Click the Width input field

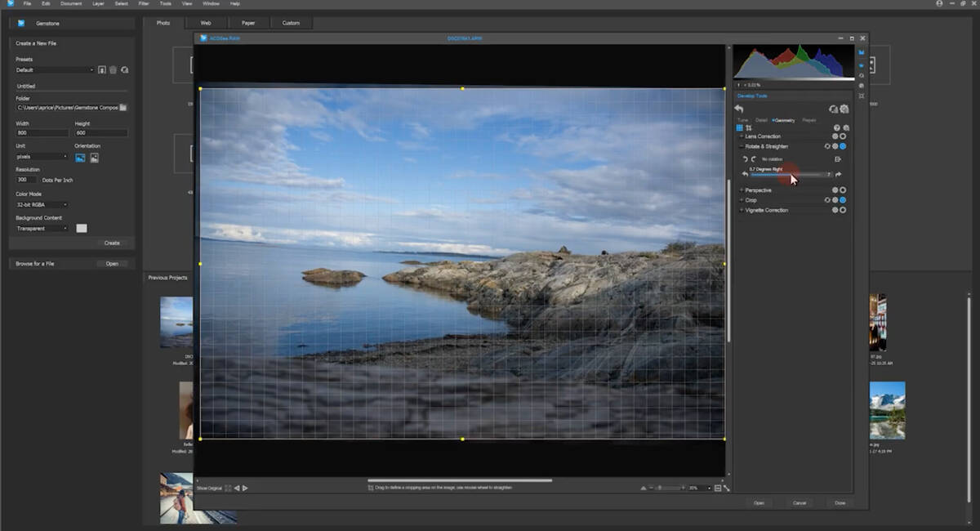[42, 133]
